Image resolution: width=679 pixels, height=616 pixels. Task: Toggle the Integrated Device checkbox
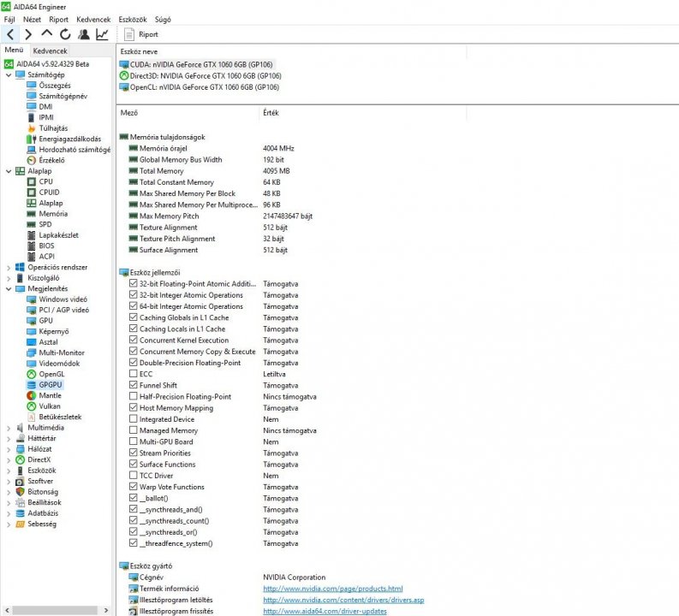click(134, 418)
